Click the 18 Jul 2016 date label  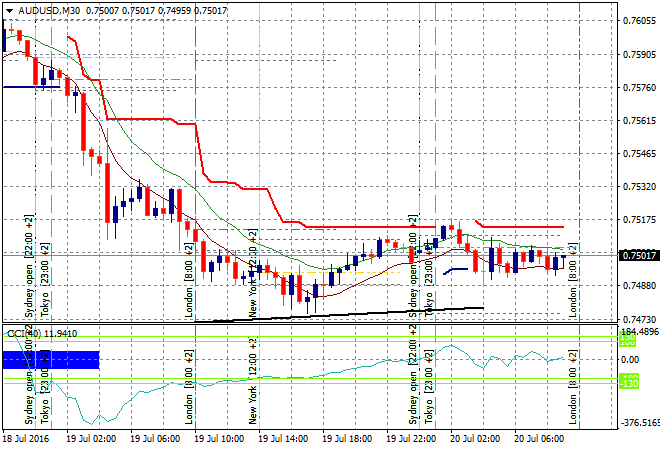tap(27, 439)
